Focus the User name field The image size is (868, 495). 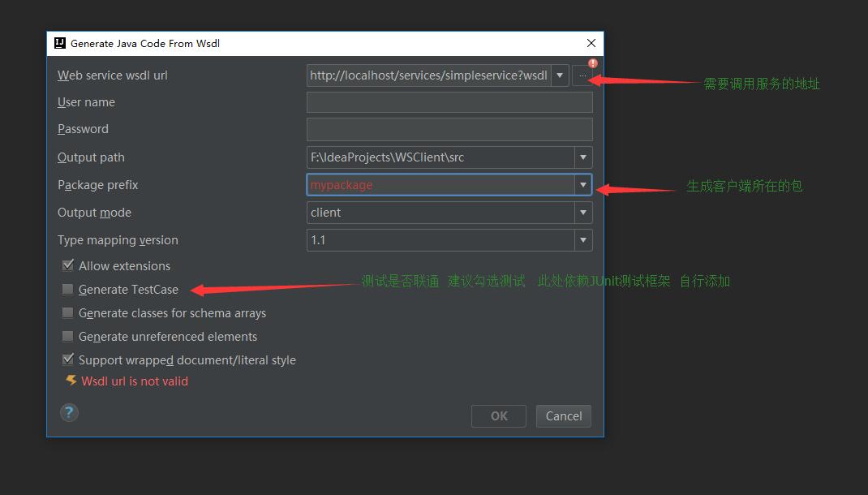[449, 102]
